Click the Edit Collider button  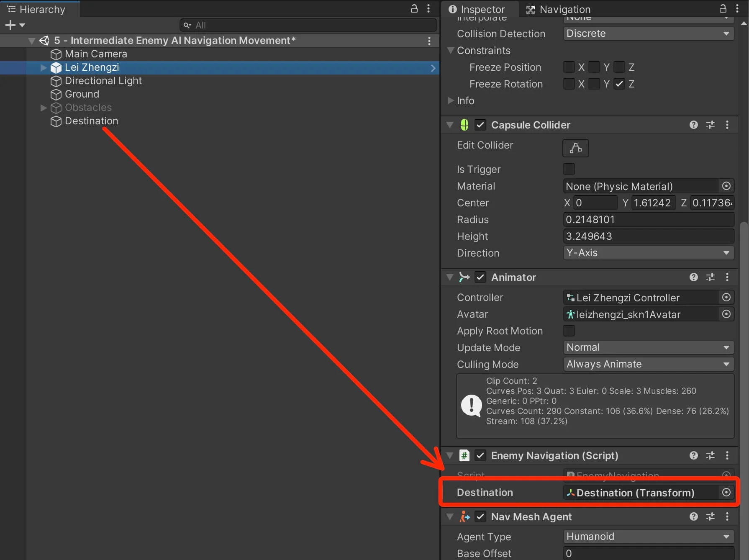576,148
